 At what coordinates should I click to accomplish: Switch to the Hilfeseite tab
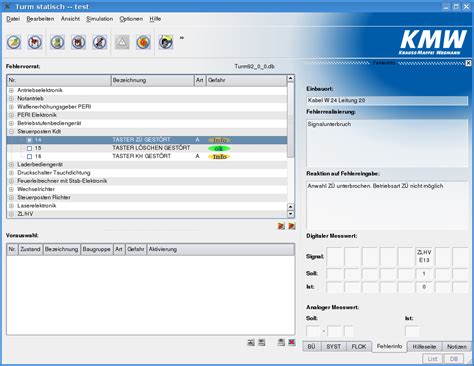[424, 347]
